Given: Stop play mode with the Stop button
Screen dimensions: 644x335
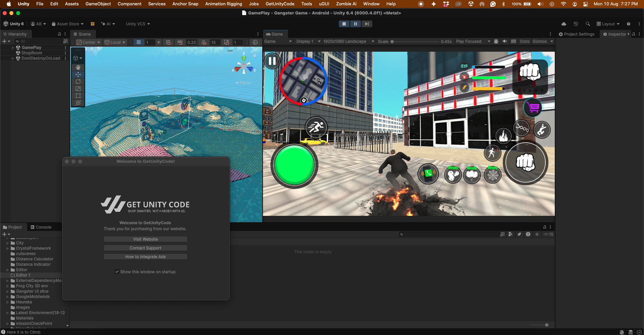Looking at the screenshot, I should pos(344,24).
